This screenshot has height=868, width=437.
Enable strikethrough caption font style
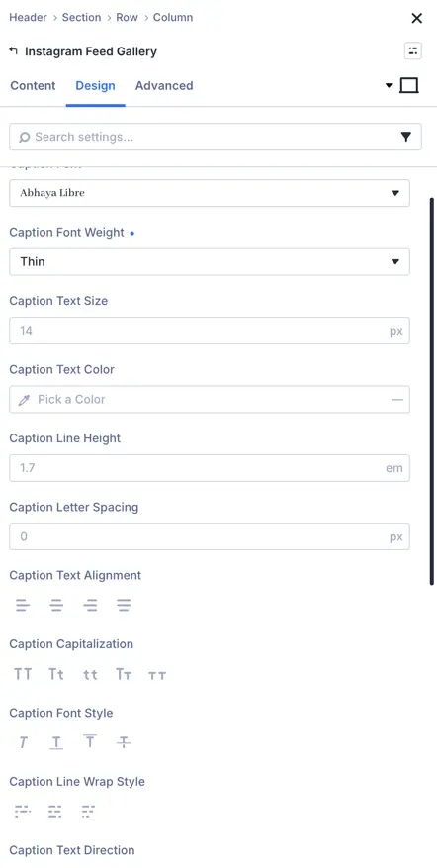(x=124, y=743)
